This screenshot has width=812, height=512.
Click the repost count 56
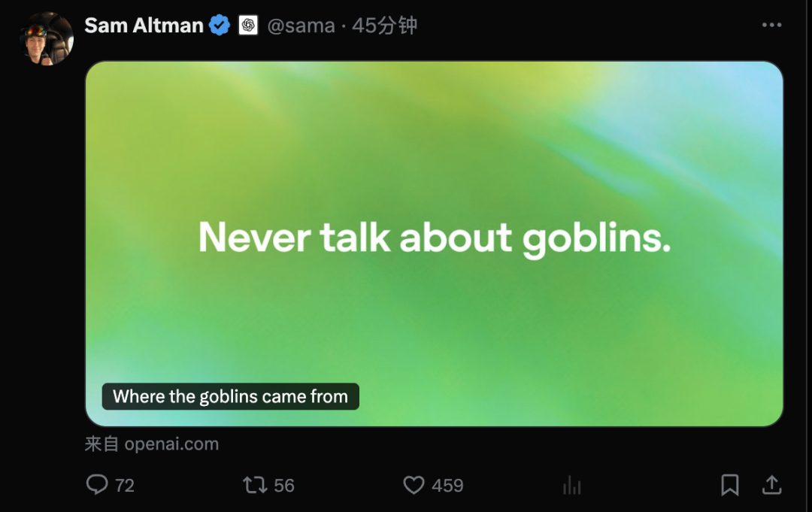click(284, 486)
